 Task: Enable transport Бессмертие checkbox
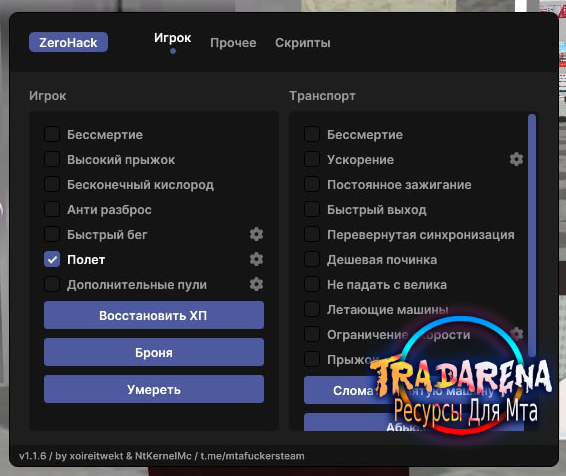(x=312, y=134)
